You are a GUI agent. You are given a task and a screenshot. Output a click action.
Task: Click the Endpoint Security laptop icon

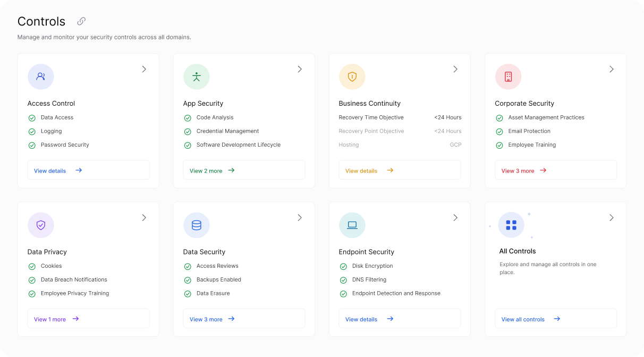click(x=352, y=225)
